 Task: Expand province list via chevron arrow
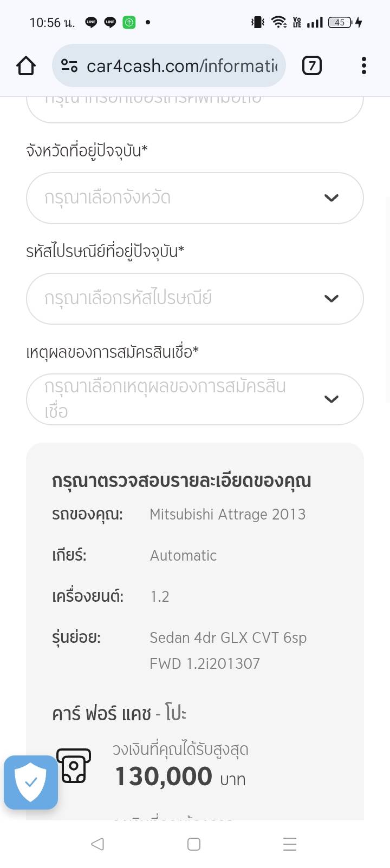(331, 198)
